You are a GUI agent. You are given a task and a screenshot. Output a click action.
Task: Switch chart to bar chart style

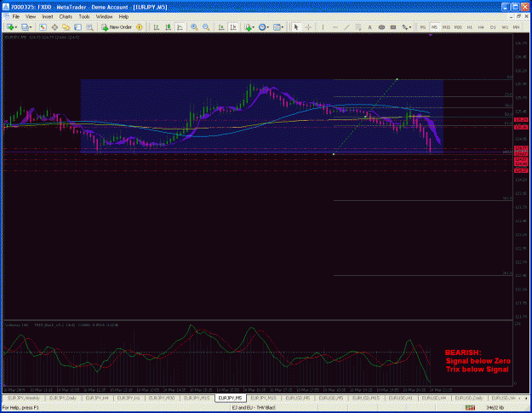(156, 27)
